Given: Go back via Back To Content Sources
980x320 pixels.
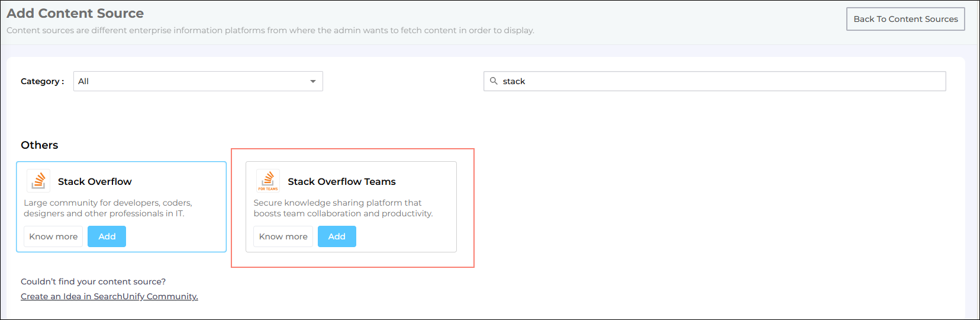Looking at the screenshot, I should [905, 19].
